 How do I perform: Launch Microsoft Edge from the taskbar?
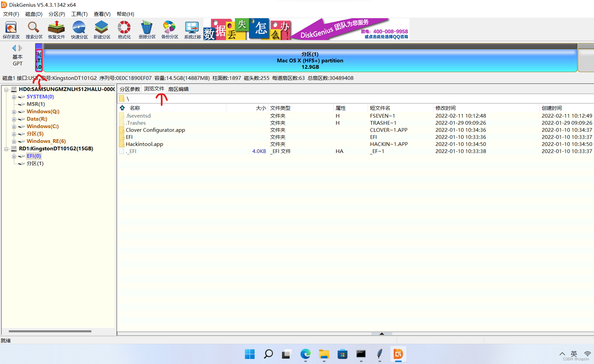tap(305, 354)
